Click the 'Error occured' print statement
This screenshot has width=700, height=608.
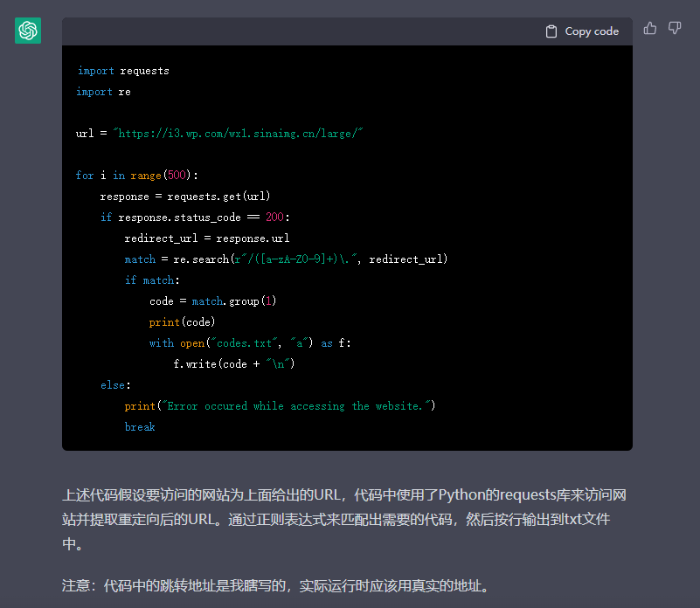pyautogui.click(x=280, y=406)
